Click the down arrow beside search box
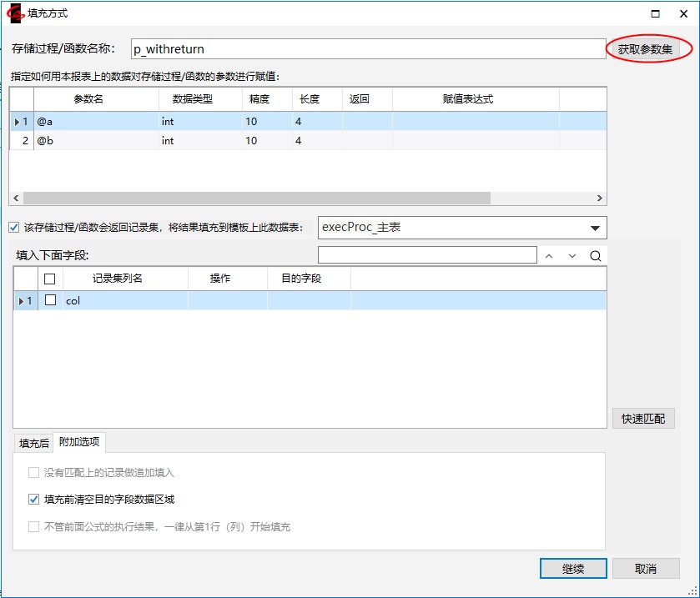Viewport: 700px width, 598px height. pos(572,256)
